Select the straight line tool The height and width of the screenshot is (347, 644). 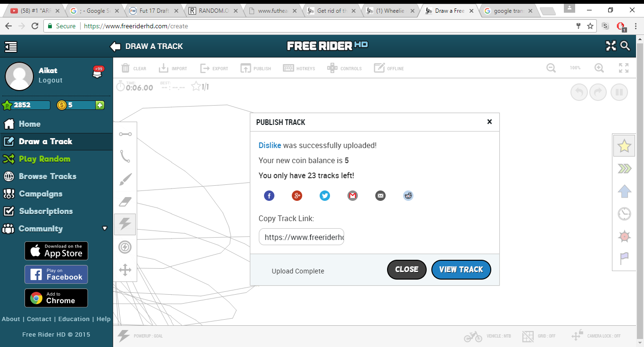[x=125, y=134]
